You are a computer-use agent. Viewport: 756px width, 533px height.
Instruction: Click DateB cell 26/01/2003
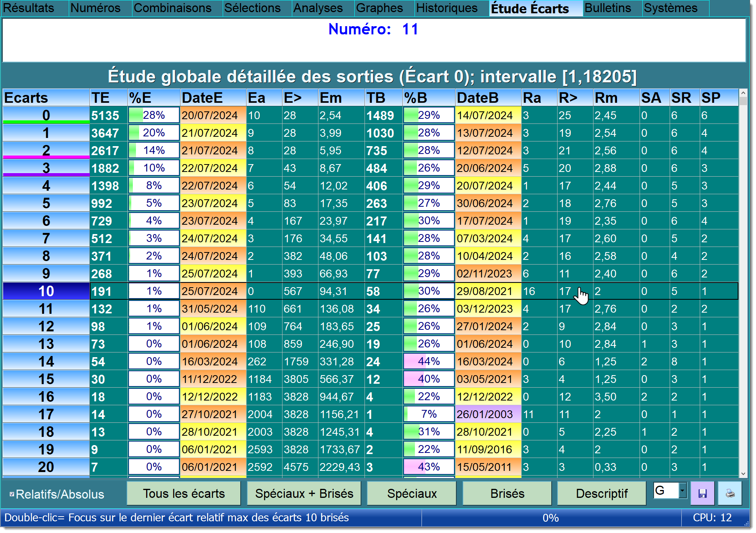pos(488,414)
